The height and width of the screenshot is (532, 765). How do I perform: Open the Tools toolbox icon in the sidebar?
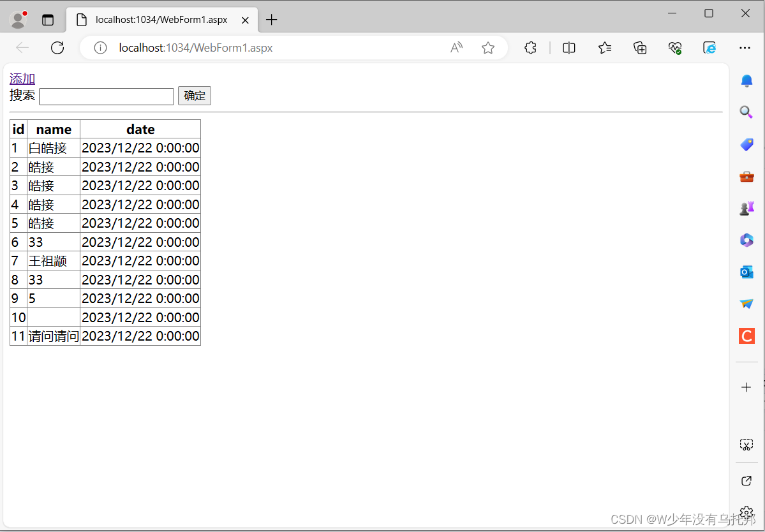tap(746, 176)
